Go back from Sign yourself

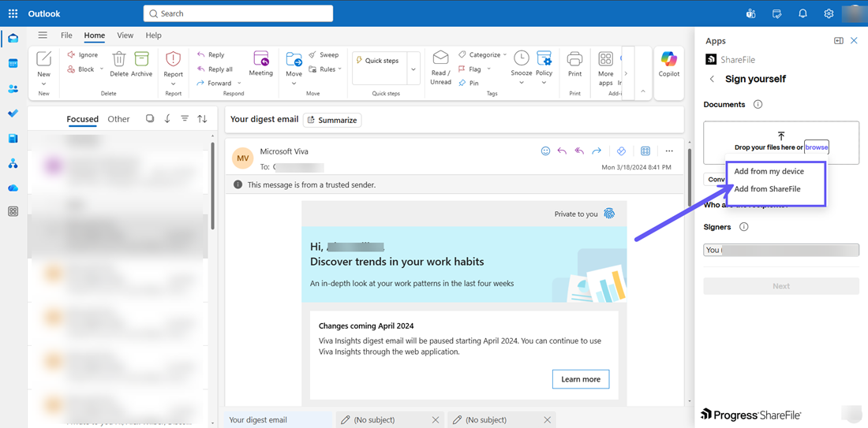[x=712, y=79]
